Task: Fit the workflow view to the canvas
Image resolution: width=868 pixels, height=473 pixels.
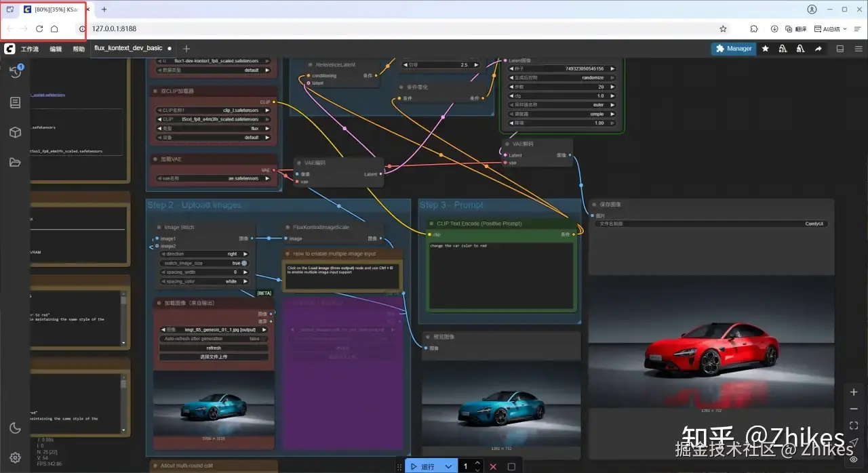Action: 854,426
